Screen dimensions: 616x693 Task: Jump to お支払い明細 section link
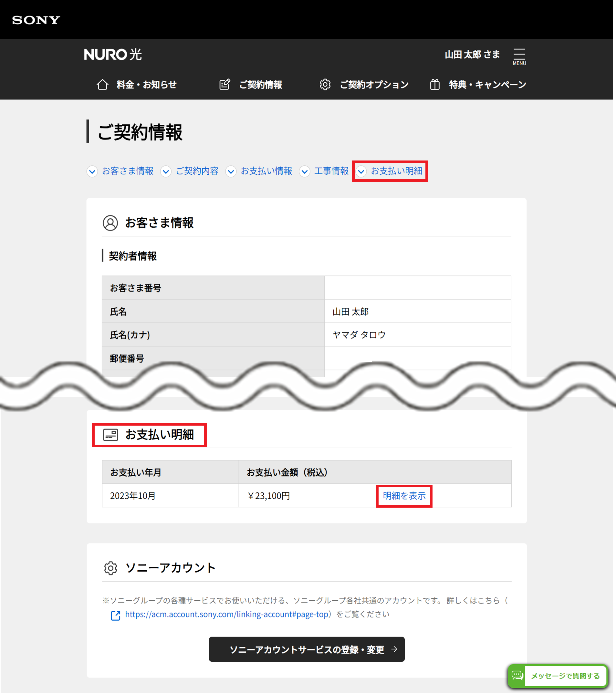(397, 171)
